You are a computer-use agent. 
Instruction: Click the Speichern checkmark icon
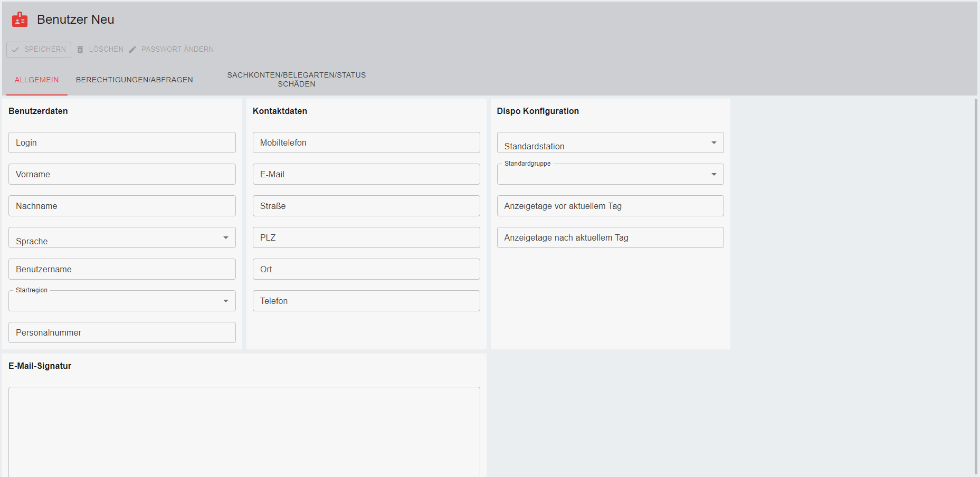[x=15, y=50]
